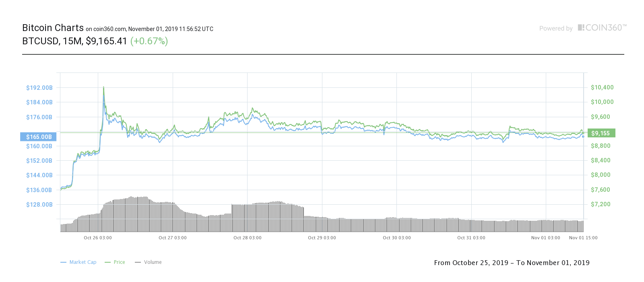
Task: Toggle the Volume legend entry
Action: click(148, 262)
